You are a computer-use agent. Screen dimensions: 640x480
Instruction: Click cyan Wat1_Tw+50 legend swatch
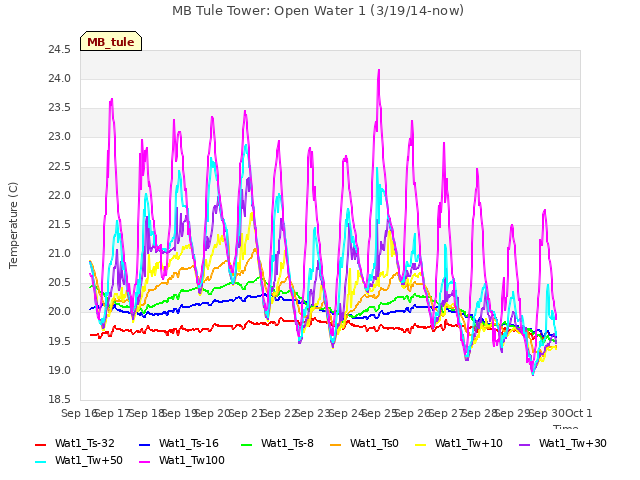click(41, 462)
